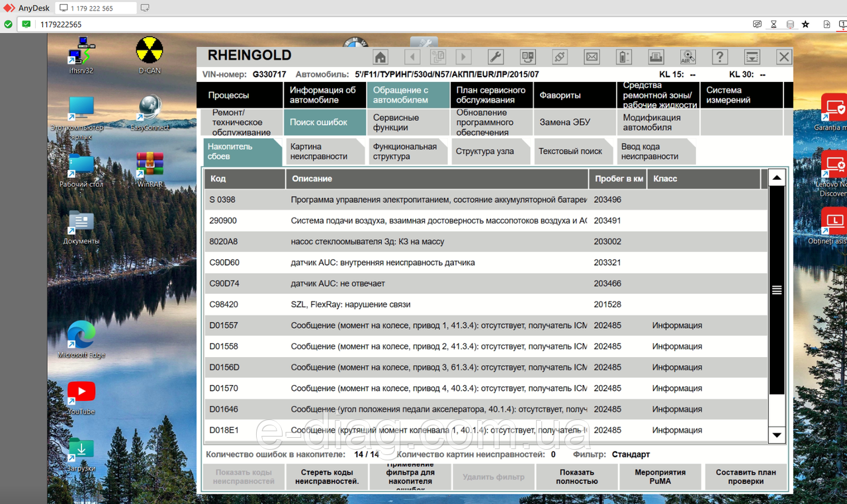Open WinRAR desktop shortcut
Image resolution: width=847 pixels, height=504 pixels.
(x=150, y=170)
